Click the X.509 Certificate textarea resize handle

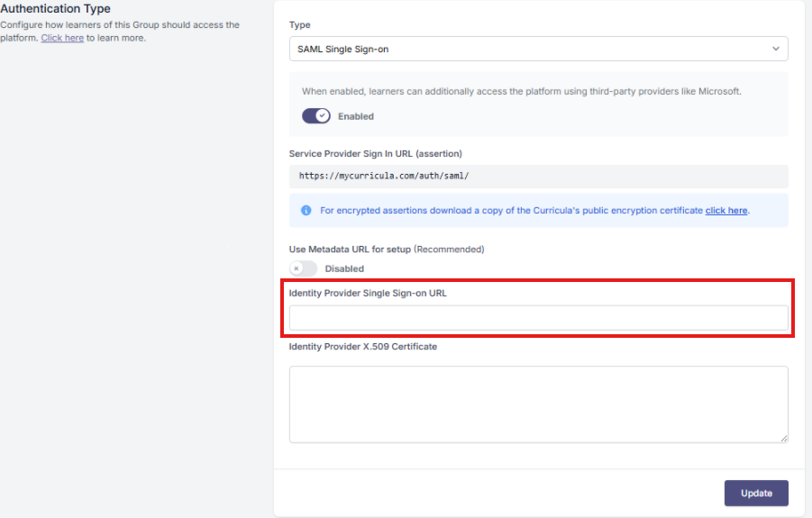pos(783,439)
